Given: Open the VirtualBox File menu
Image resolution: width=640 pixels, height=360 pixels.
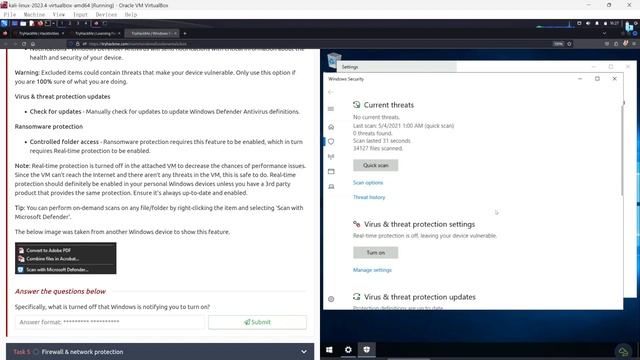Looking at the screenshot, I should [10, 14].
